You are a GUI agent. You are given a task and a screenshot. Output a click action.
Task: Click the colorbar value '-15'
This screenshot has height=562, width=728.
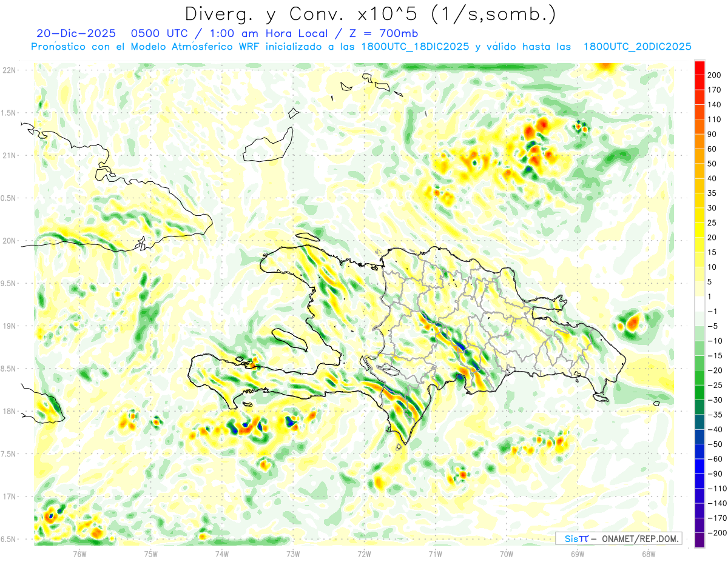[x=716, y=356]
